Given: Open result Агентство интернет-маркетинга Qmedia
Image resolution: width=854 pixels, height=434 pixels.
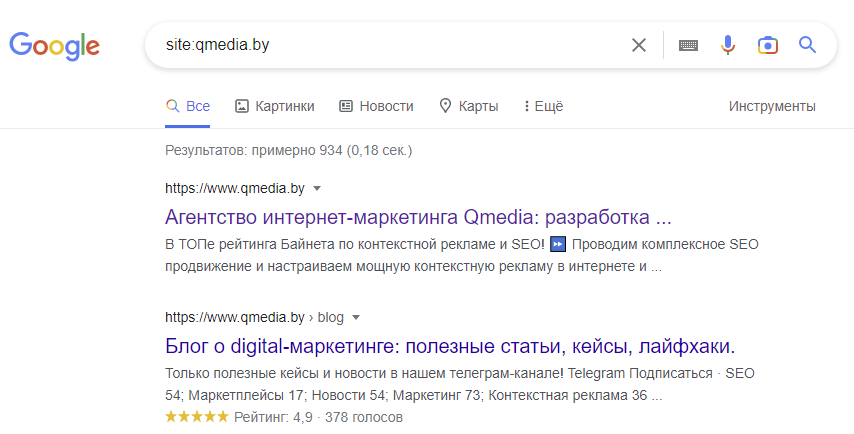Looking at the screenshot, I should click(418, 217).
